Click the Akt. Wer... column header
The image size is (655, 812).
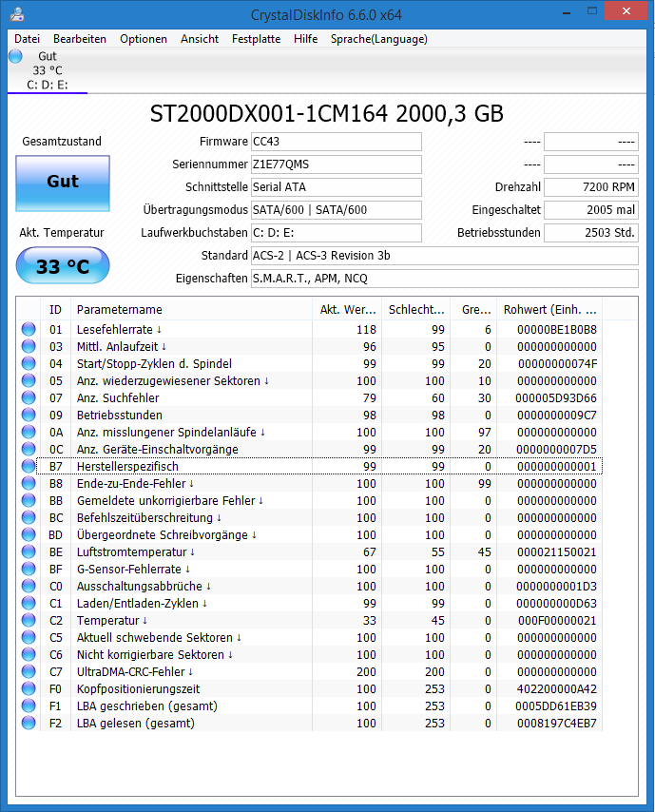click(x=347, y=310)
